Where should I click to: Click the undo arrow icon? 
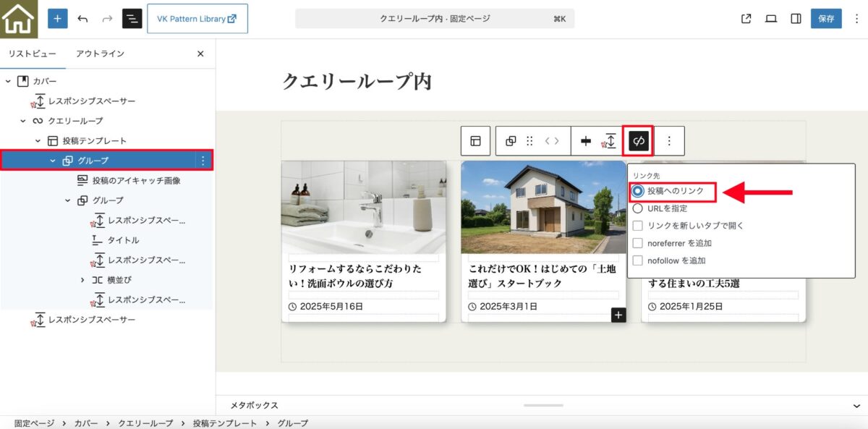pyautogui.click(x=82, y=19)
